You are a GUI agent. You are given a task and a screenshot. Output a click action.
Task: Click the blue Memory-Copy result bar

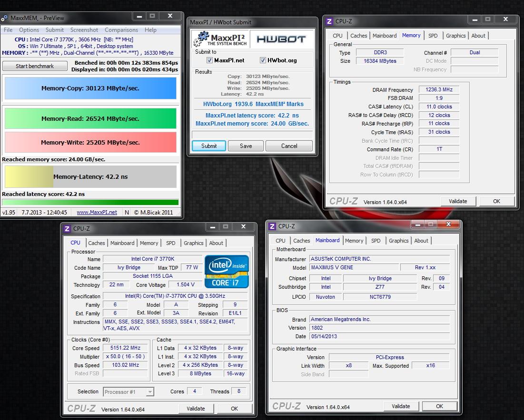pyautogui.click(x=90, y=88)
